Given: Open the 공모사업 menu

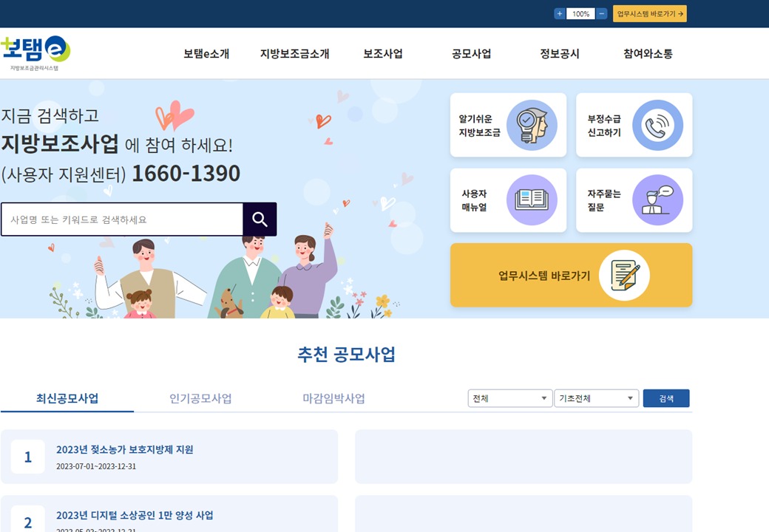Looking at the screenshot, I should point(471,54).
